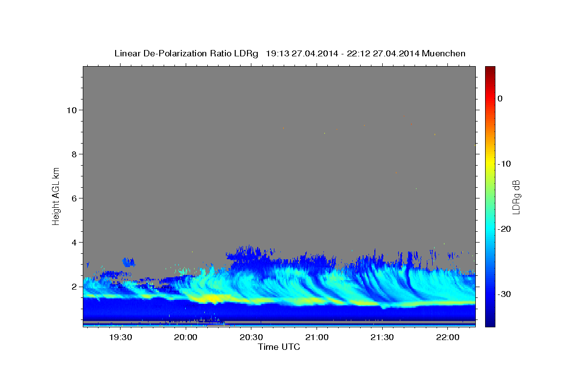Image resolution: width=588 pixels, height=392 pixels.
Task: Click the 'LDRg dB' colorbar label
Action: pyautogui.click(x=516, y=197)
